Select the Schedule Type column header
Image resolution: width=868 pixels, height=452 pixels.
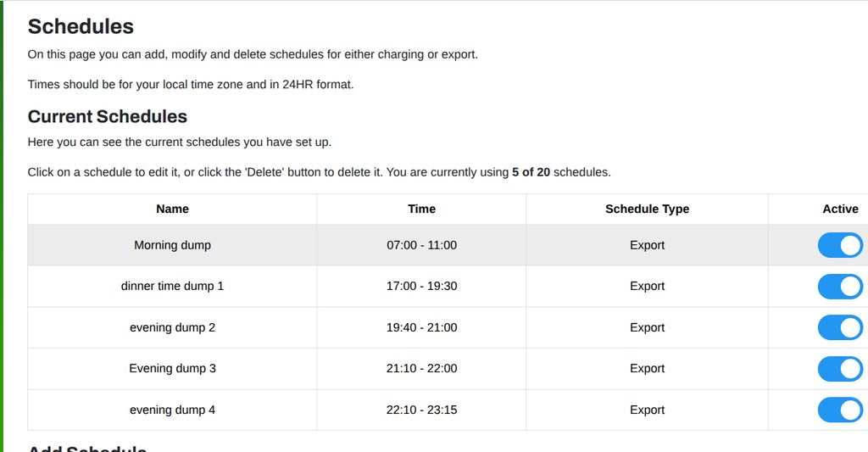click(x=647, y=209)
